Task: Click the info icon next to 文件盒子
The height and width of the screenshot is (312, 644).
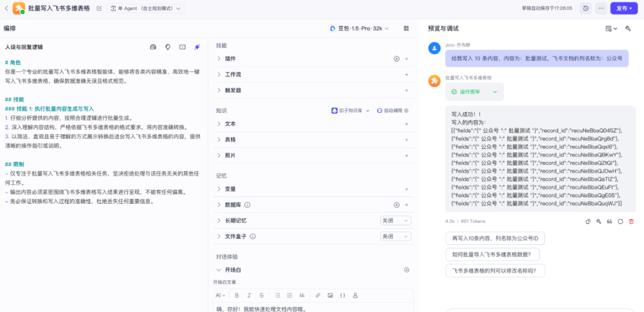Action: [253, 236]
